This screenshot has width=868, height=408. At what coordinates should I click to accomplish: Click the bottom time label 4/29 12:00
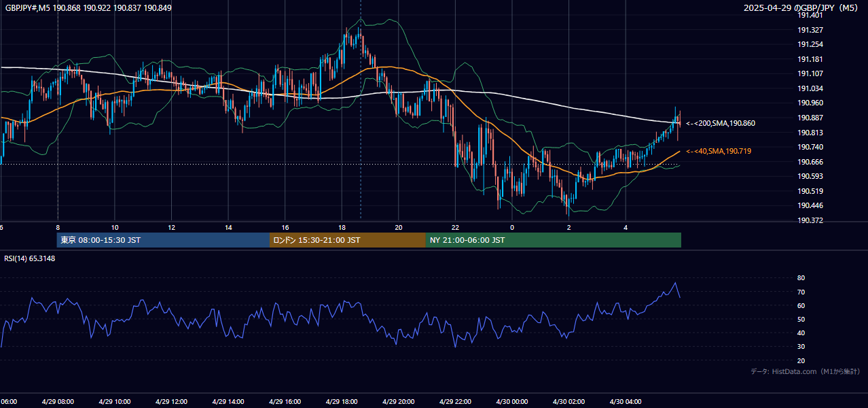[x=172, y=402]
